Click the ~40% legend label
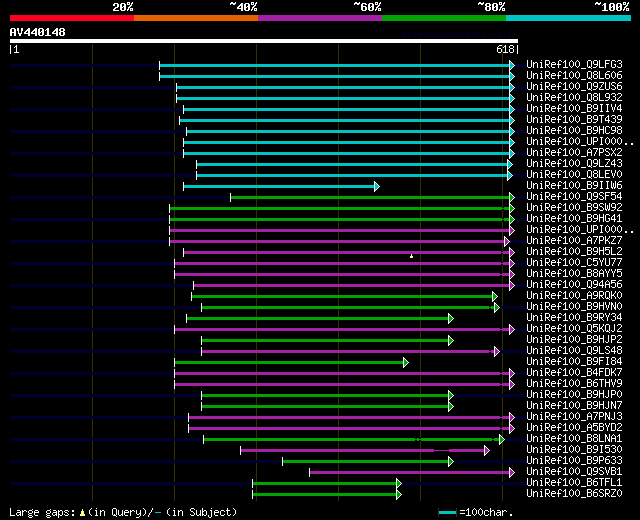 (x=243, y=7)
